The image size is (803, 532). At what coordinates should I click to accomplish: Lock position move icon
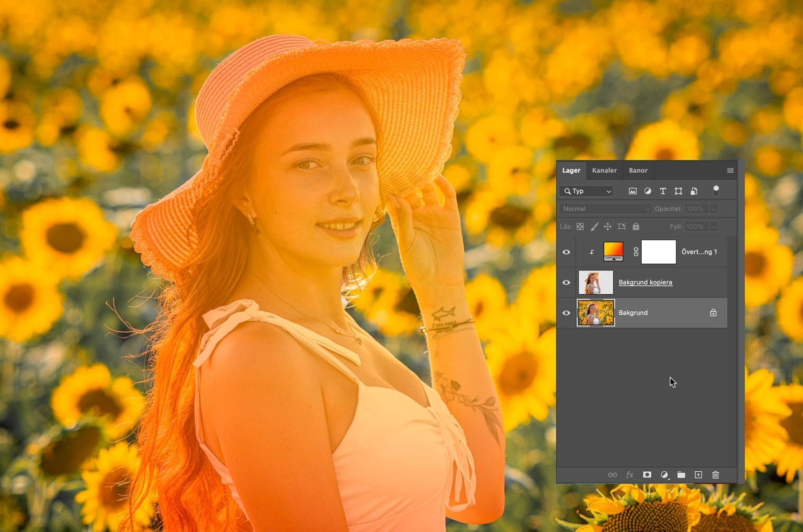[x=608, y=227]
